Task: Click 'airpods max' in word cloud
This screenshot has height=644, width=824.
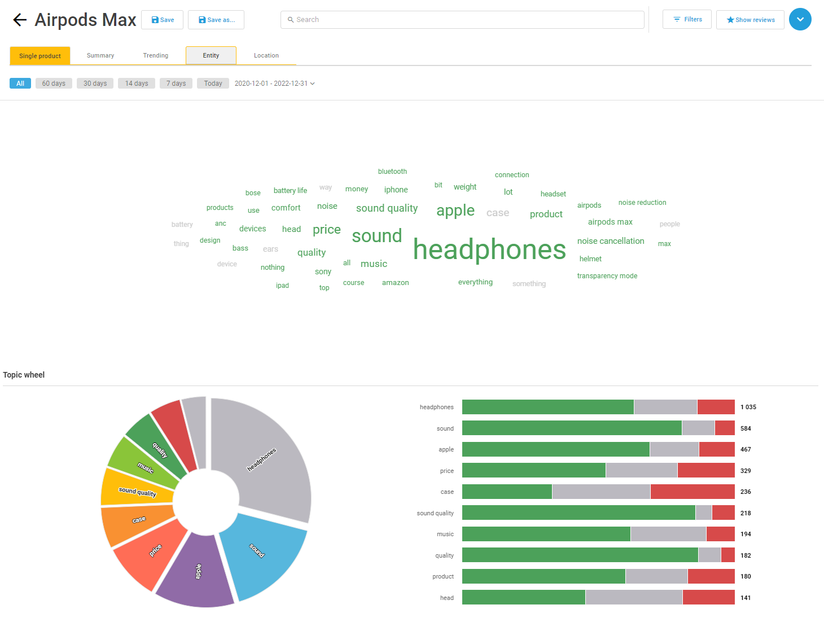Action: pyautogui.click(x=610, y=222)
